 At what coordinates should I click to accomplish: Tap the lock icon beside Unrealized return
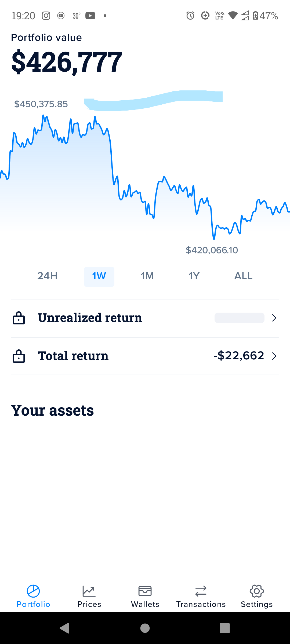coord(19,318)
